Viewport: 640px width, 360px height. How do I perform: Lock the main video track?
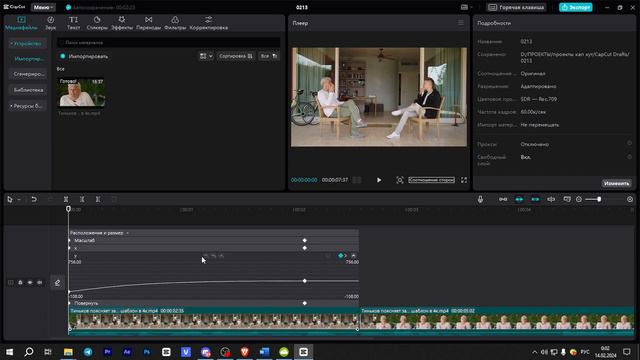20,282
